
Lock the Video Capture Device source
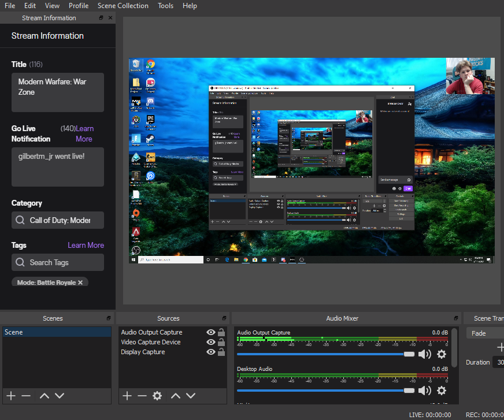[x=221, y=342]
